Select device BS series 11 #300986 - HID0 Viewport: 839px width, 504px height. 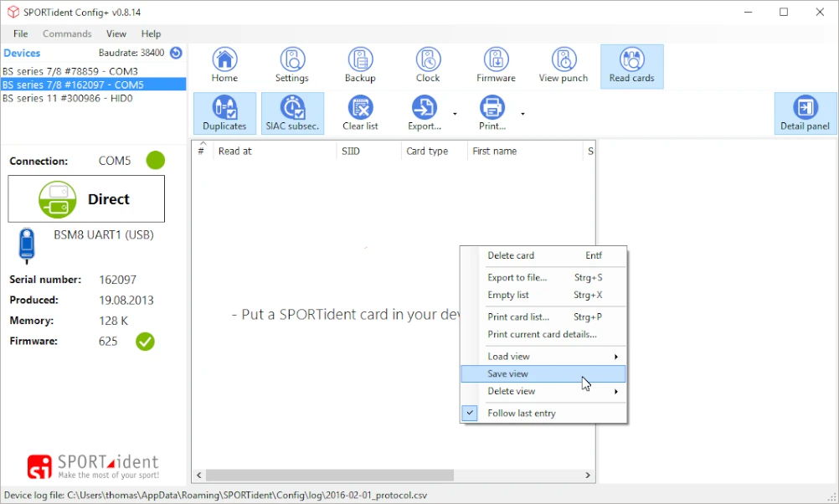pyautogui.click(x=93, y=98)
